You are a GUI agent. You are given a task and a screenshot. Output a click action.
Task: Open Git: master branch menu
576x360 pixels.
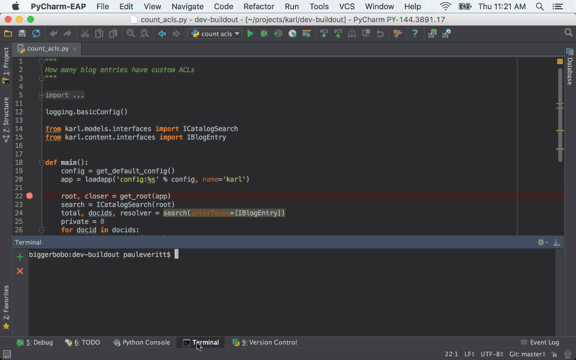[x=527, y=354]
